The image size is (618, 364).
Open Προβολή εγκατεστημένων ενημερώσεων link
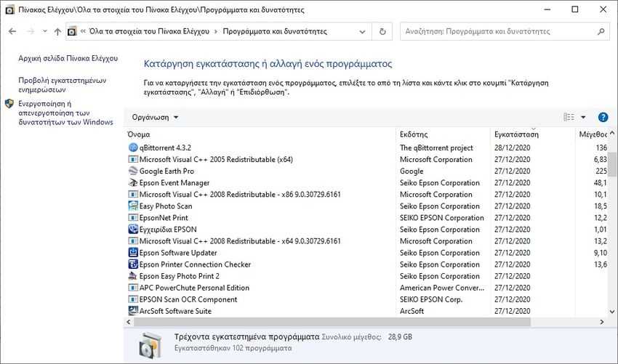[63, 85]
